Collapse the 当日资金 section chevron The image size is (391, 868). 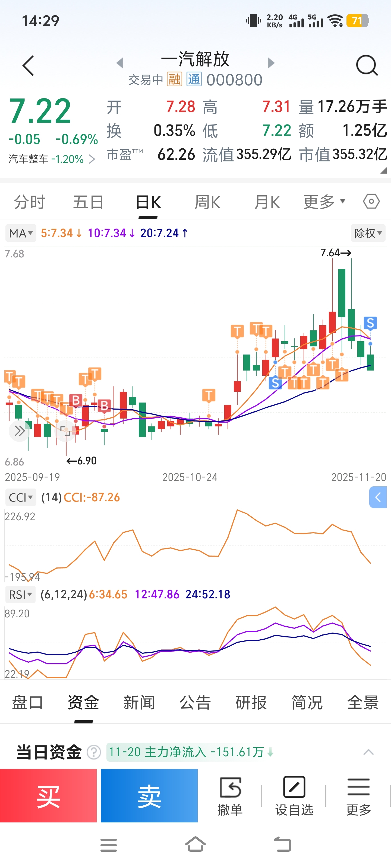pos(368,752)
